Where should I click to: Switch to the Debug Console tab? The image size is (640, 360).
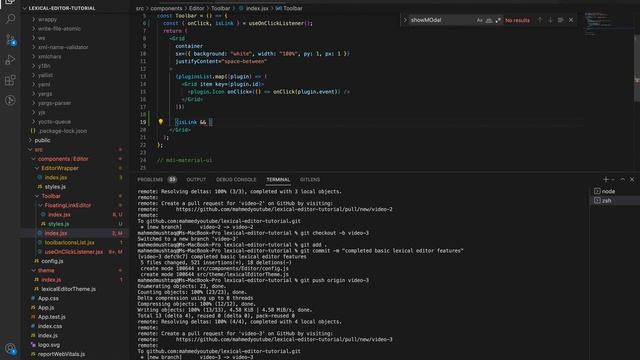click(x=236, y=179)
